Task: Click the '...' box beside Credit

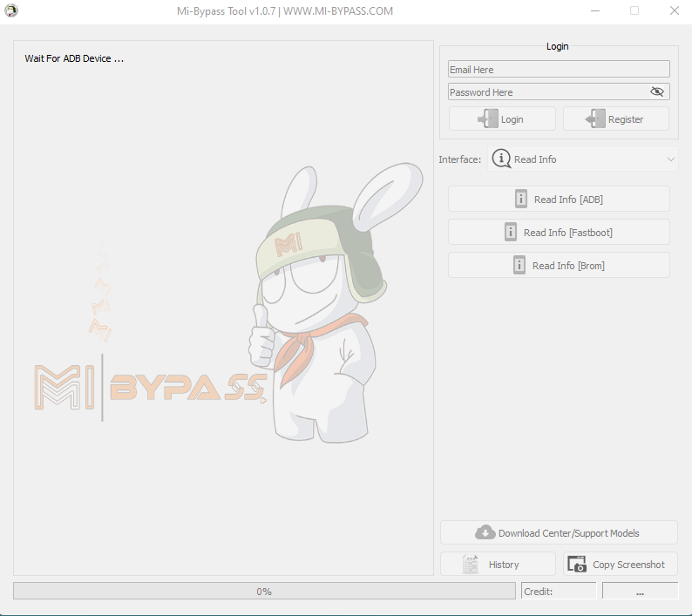Action: tap(640, 591)
